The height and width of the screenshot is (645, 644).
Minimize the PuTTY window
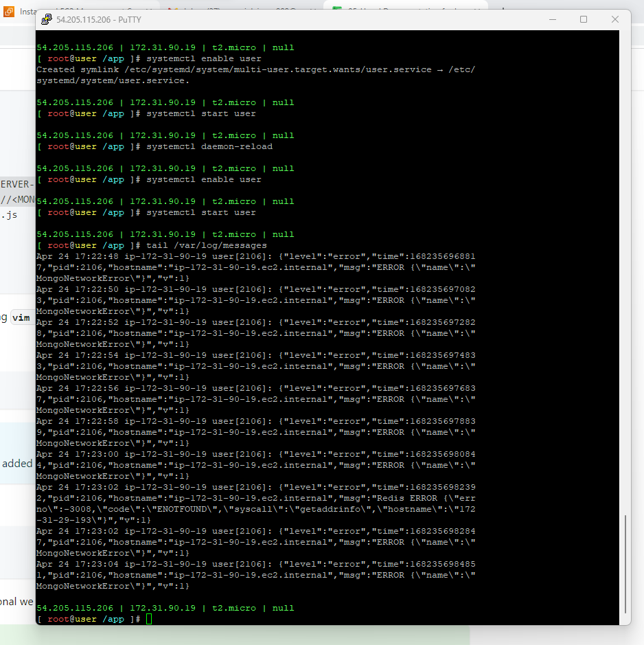(x=552, y=20)
